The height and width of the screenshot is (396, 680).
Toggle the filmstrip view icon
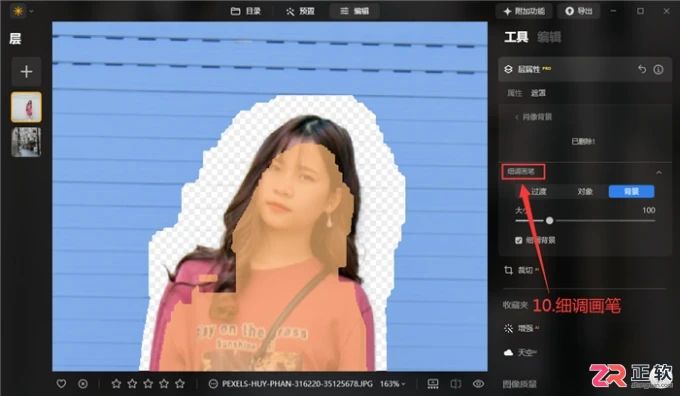pyautogui.click(x=433, y=384)
